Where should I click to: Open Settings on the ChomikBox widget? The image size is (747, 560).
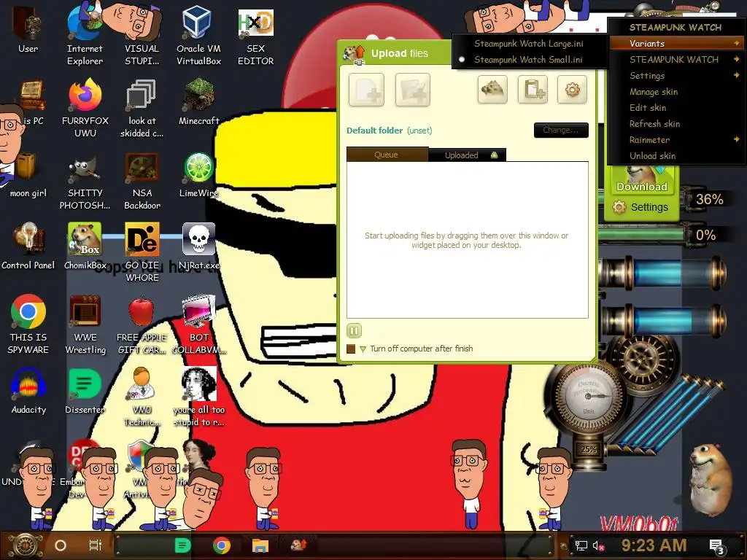click(640, 207)
